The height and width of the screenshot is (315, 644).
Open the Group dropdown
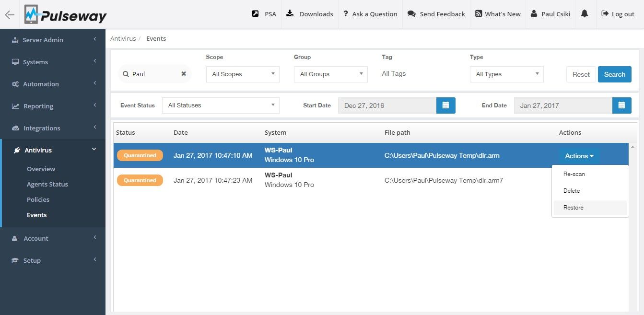click(331, 74)
